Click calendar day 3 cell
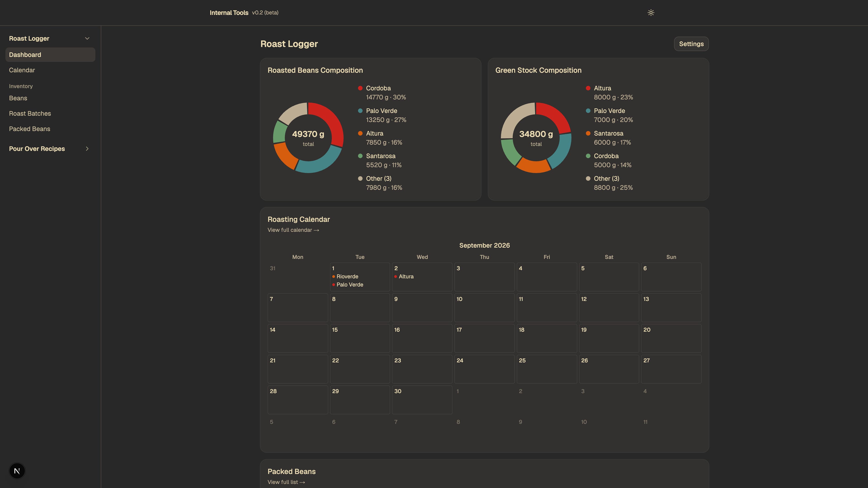The image size is (868, 488). [484, 277]
